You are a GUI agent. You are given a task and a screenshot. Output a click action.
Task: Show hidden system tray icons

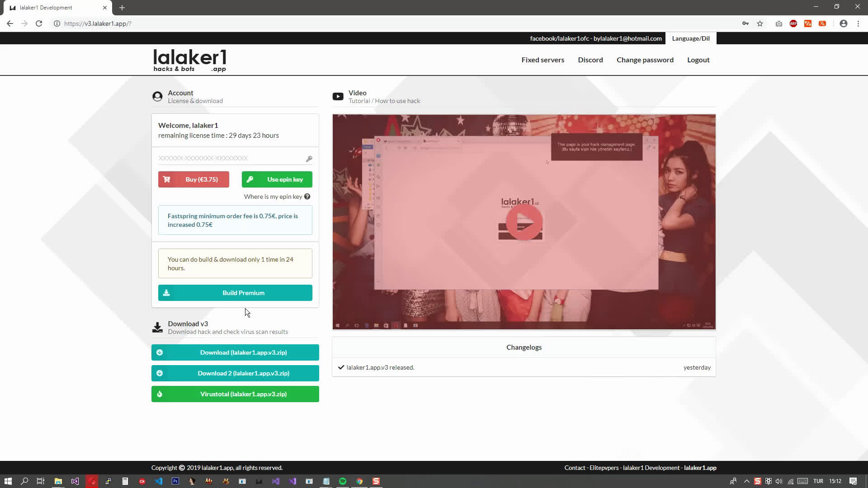click(746, 481)
